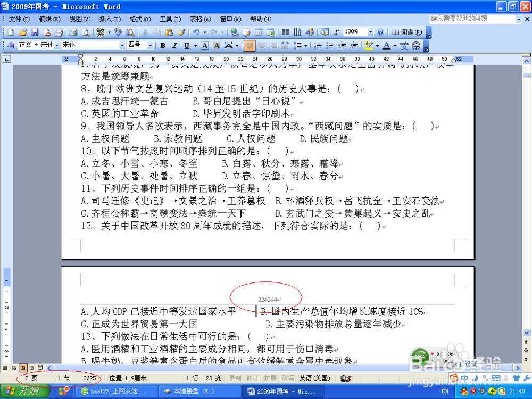Start bulleted list
This screenshot has height=399, width=532.
(330, 45)
